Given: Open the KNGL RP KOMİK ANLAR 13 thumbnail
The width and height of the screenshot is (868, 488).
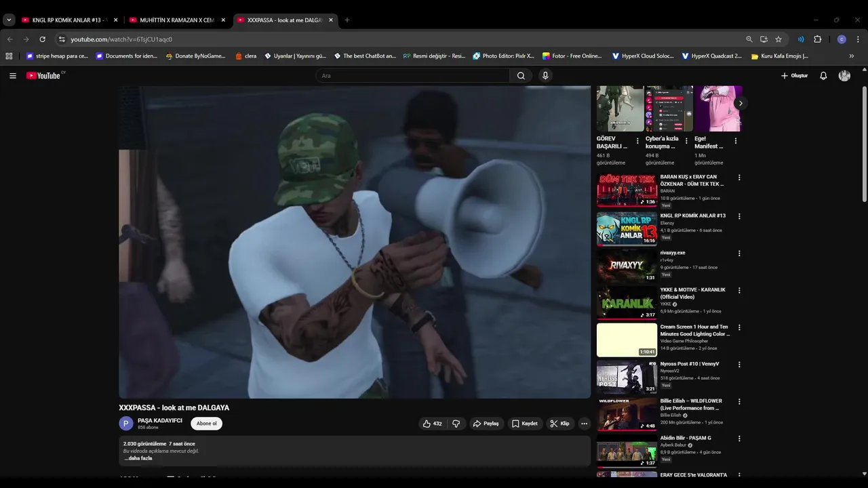Looking at the screenshot, I should (627, 228).
